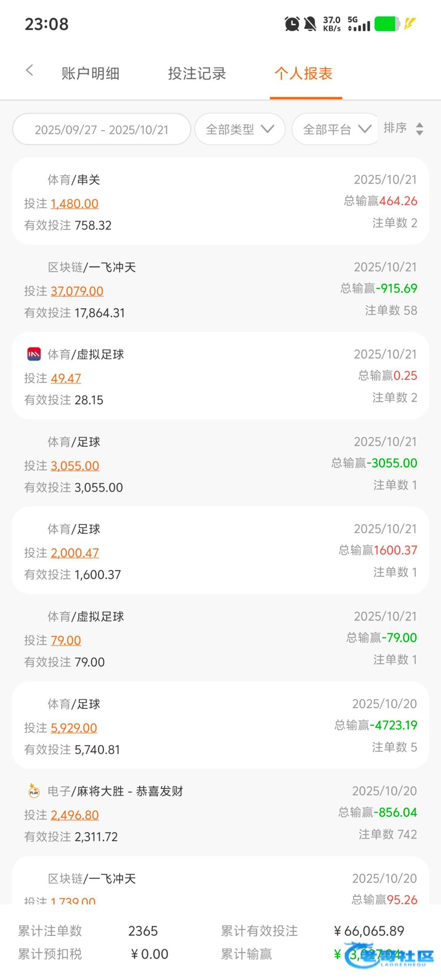
Task: Open the 全部平台 dropdown
Action: (336, 129)
